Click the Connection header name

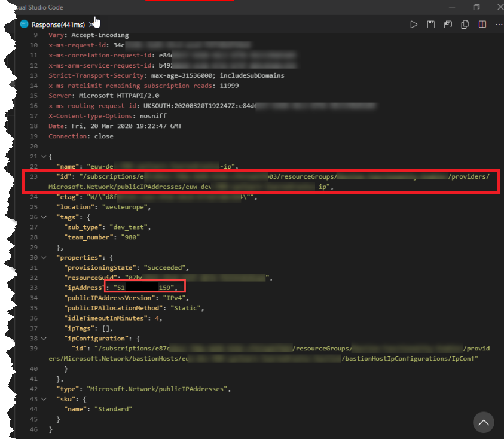(x=68, y=136)
